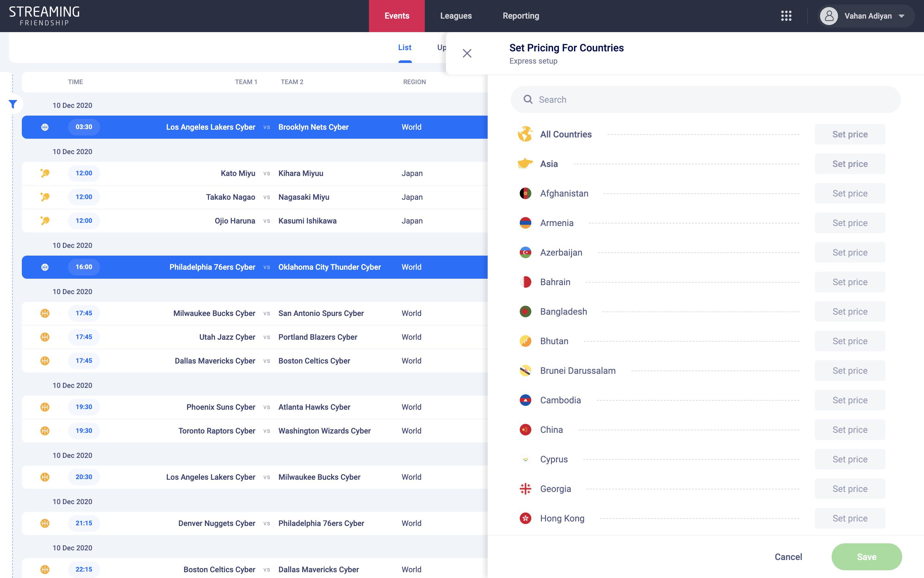The height and width of the screenshot is (578, 924).
Task: Select Toronto Raptors Cyber team name
Action: (x=217, y=430)
